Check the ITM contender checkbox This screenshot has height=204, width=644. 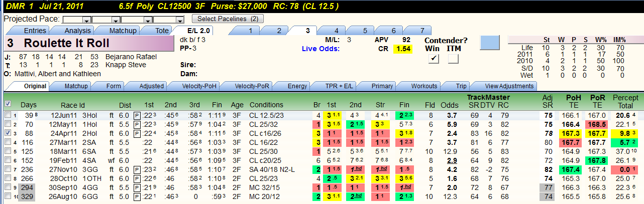pyautogui.click(x=453, y=59)
